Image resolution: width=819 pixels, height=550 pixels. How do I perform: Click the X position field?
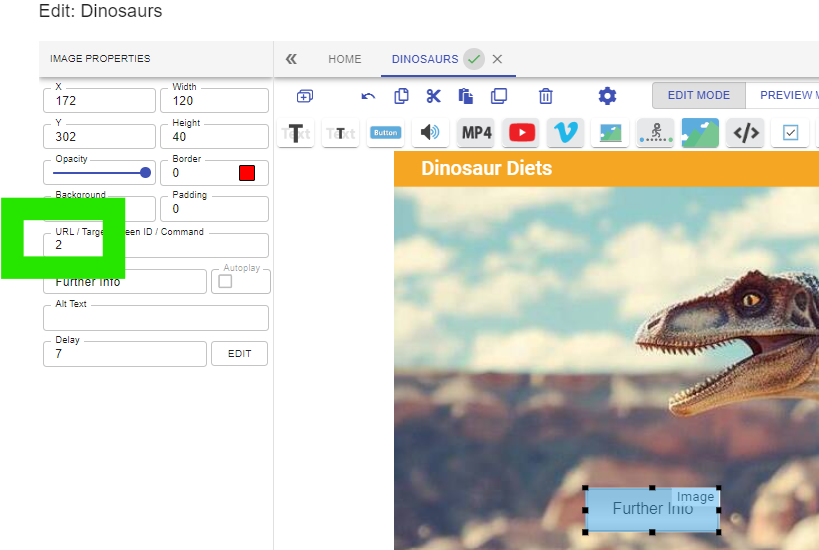pyautogui.click(x=99, y=100)
